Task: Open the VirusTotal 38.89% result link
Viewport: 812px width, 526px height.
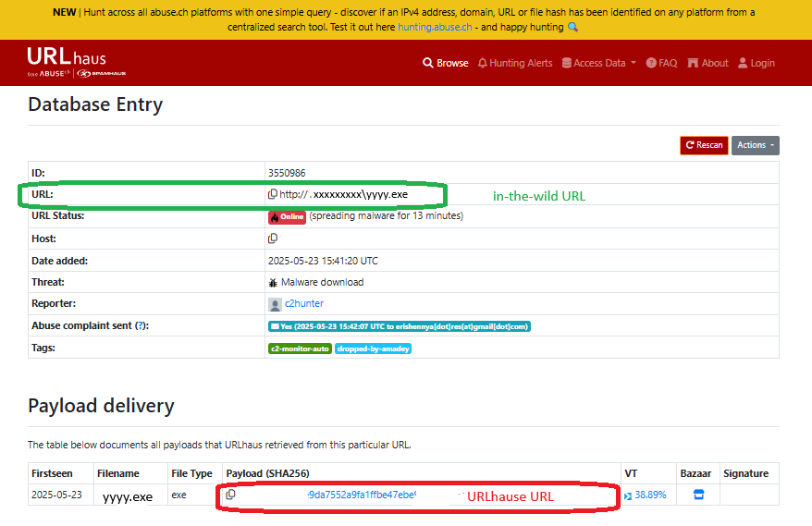Action: tap(645, 495)
